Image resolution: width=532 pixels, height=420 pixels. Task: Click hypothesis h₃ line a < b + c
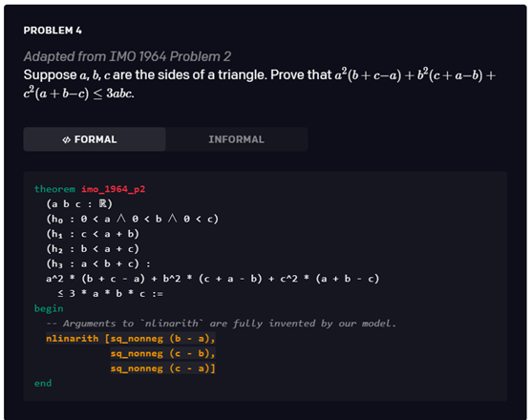[x=98, y=263]
